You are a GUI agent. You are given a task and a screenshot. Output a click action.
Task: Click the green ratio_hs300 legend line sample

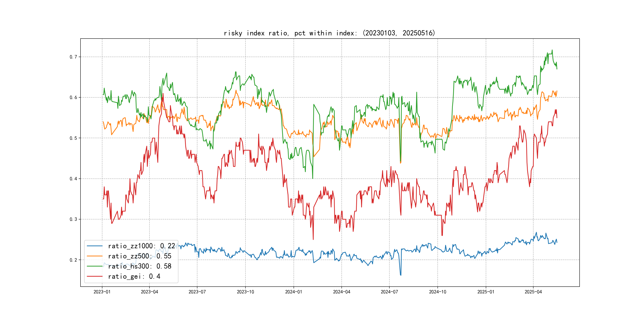94,266
